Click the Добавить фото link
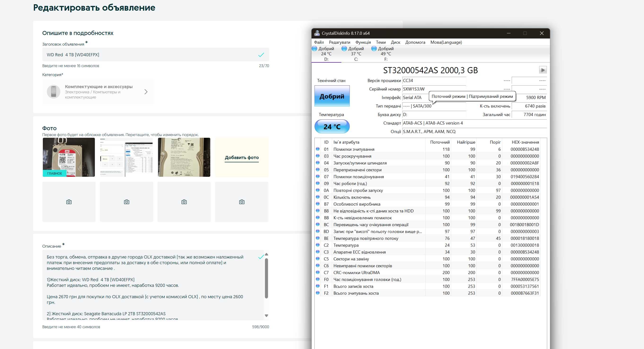Image resolution: width=644 pixels, height=349 pixels. click(x=241, y=157)
